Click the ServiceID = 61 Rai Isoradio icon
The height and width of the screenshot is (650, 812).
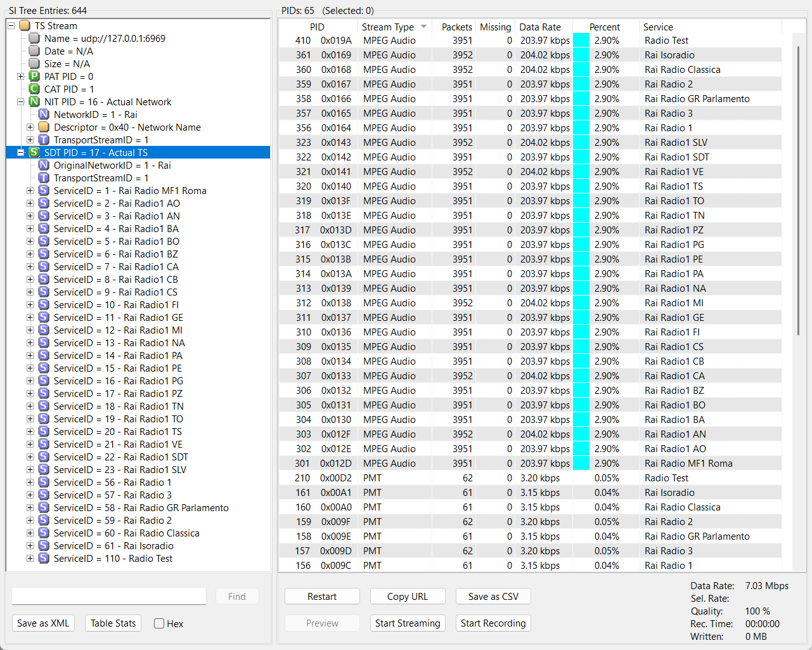point(44,546)
